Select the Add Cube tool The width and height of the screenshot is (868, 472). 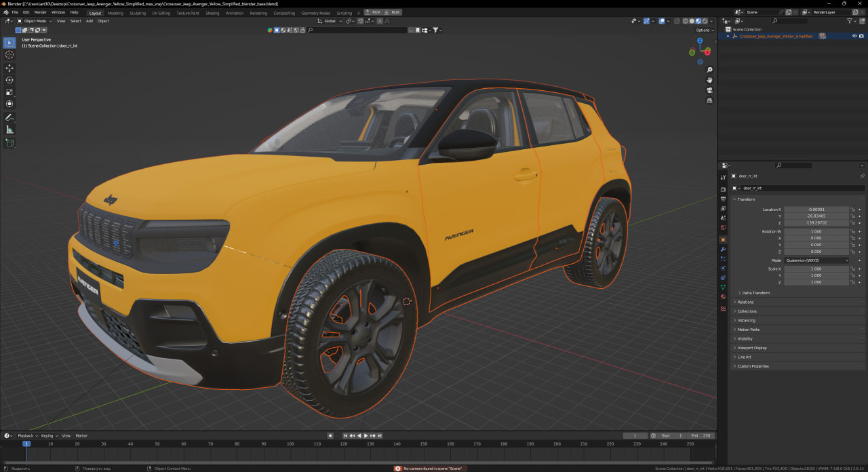pos(9,143)
